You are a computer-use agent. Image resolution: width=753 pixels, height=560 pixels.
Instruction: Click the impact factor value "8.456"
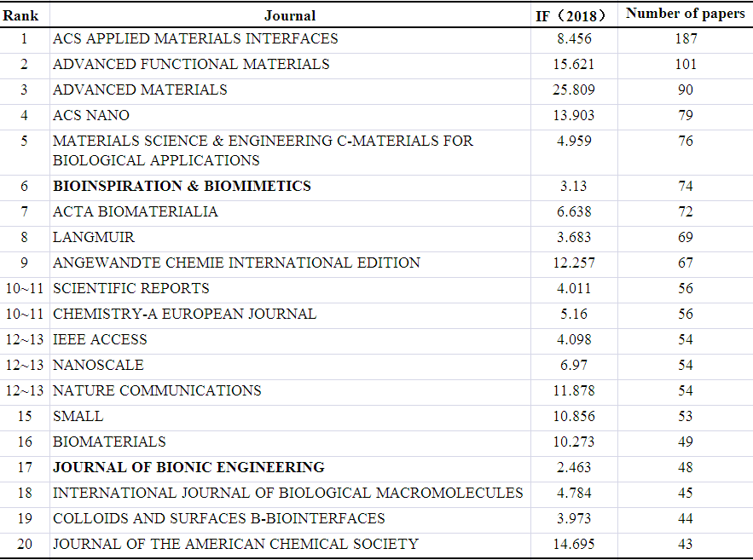[574, 38]
